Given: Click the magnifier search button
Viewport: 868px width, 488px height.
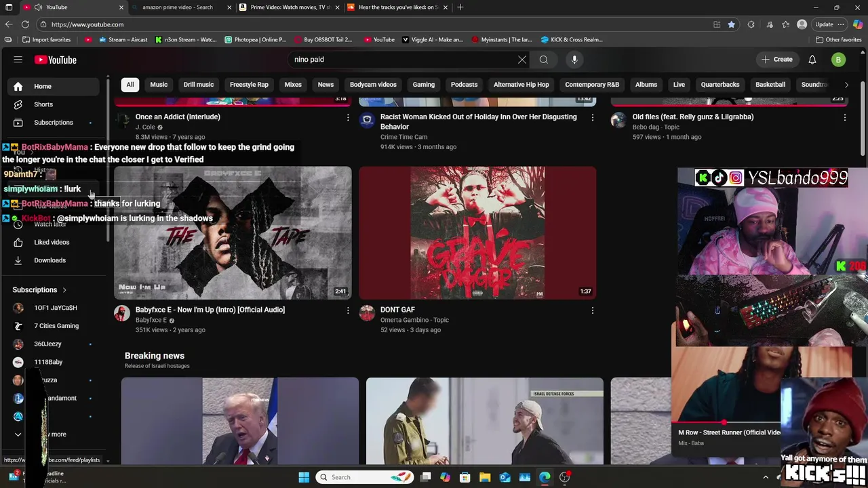Looking at the screenshot, I should click(x=544, y=60).
